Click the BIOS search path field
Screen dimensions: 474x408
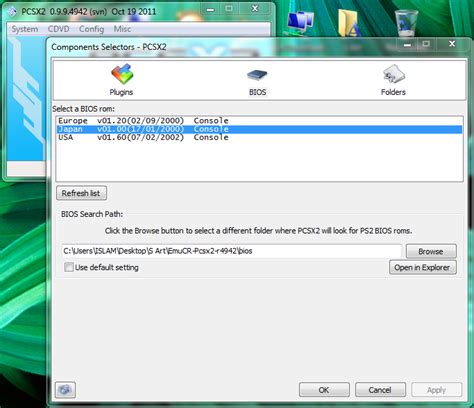tap(231, 251)
